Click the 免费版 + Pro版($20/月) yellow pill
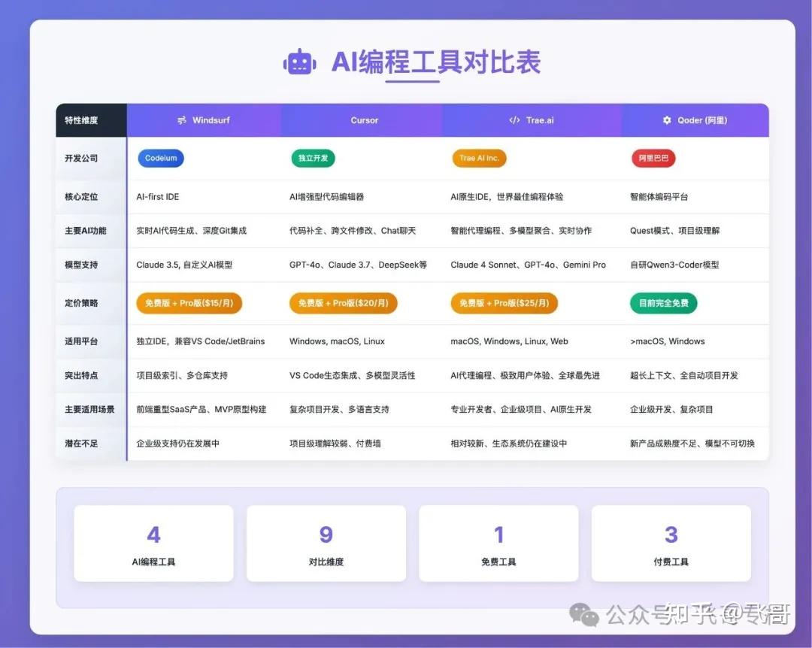This screenshot has height=648, width=812. coord(343,303)
